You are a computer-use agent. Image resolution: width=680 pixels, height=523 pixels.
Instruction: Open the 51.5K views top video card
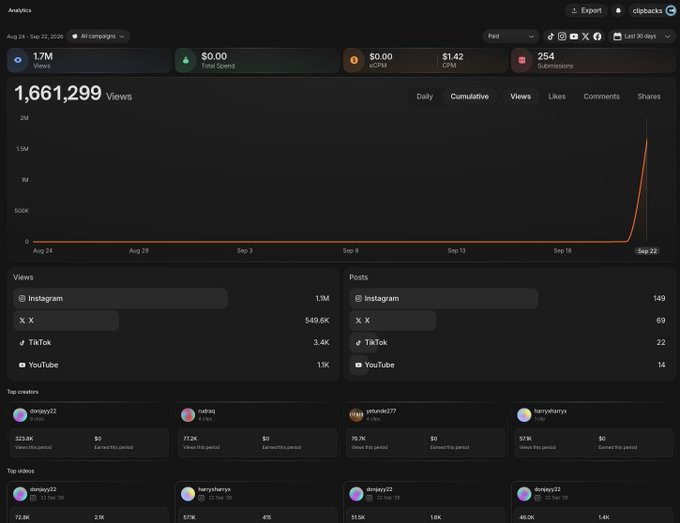pyautogui.click(x=425, y=503)
